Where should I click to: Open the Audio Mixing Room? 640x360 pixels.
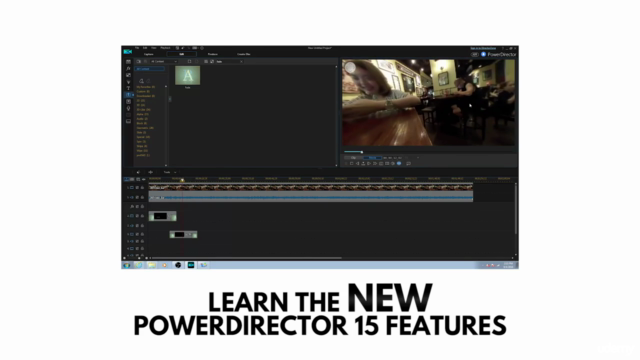click(x=128, y=101)
